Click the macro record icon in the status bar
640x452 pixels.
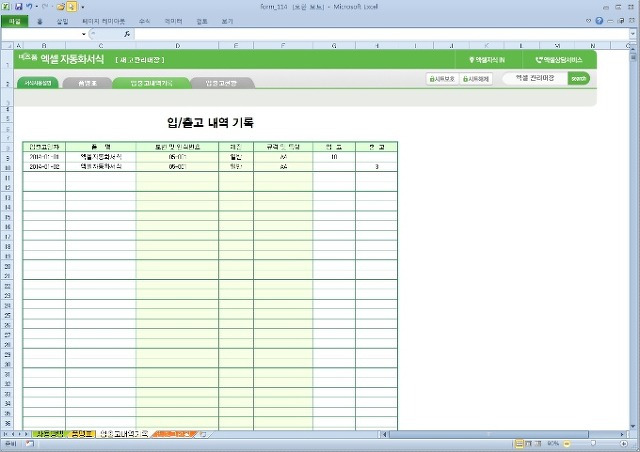pos(29,444)
